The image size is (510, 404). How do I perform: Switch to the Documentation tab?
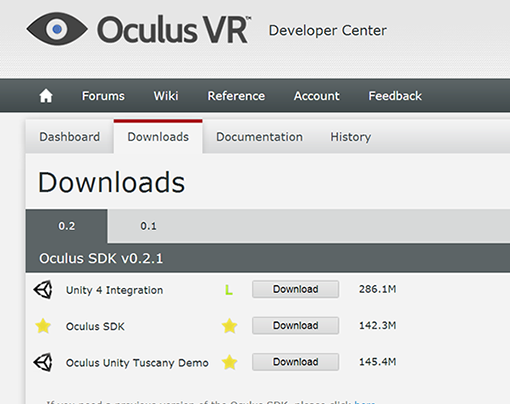259,137
